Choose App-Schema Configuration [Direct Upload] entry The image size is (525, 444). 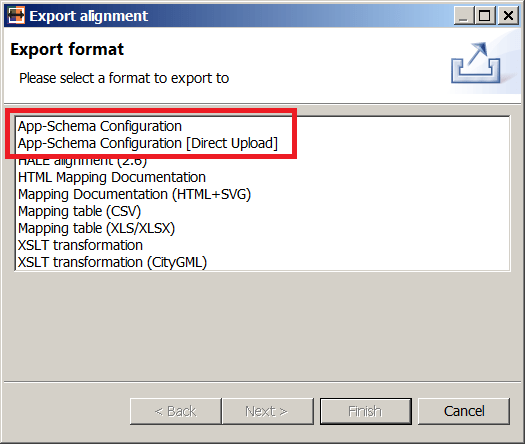coord(148,143)
